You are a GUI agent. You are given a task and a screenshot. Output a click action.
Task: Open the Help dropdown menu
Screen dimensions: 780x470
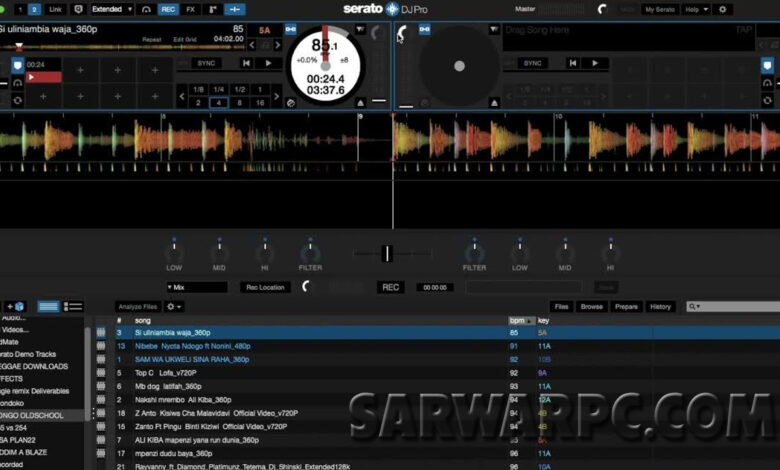coord(695,9)
